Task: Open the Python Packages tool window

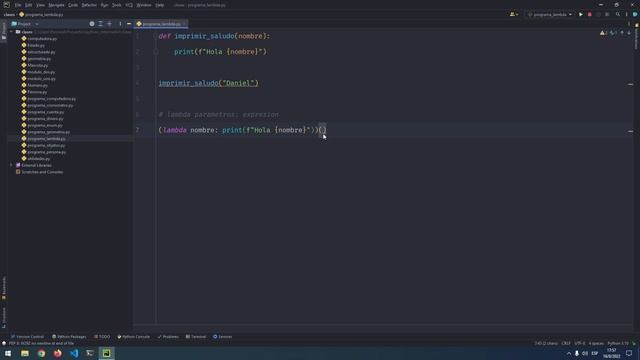Action: coord(69,337)
